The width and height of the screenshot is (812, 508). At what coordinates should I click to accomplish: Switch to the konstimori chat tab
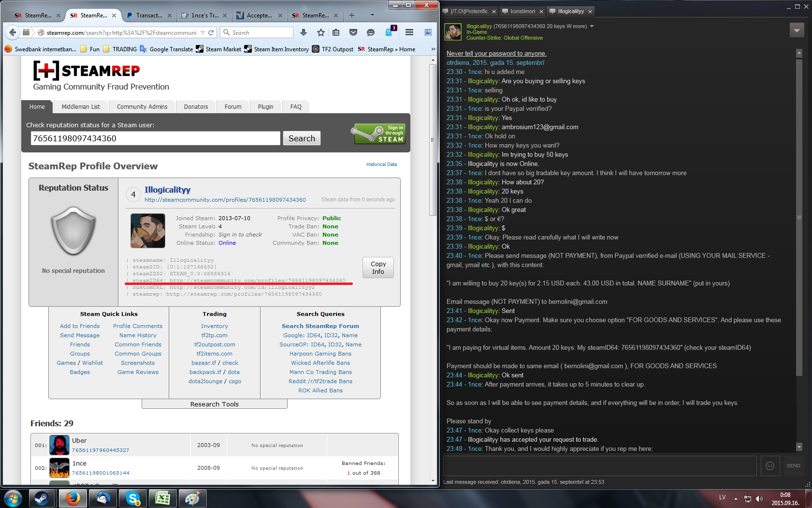[522, 11]
